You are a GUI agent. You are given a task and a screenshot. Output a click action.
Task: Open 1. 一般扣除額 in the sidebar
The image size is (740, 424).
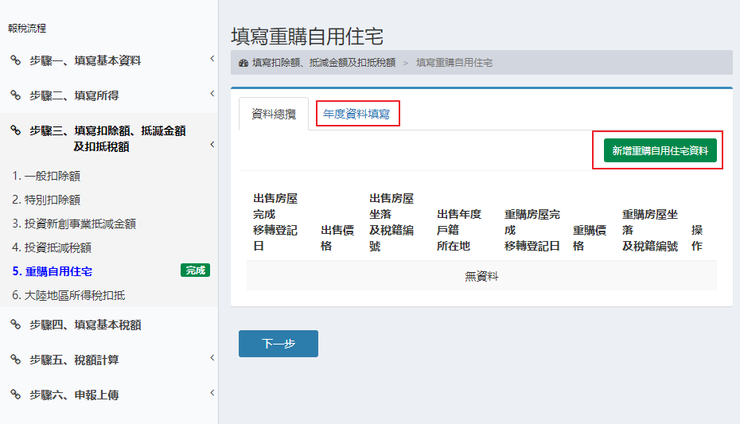pos(46,176)
